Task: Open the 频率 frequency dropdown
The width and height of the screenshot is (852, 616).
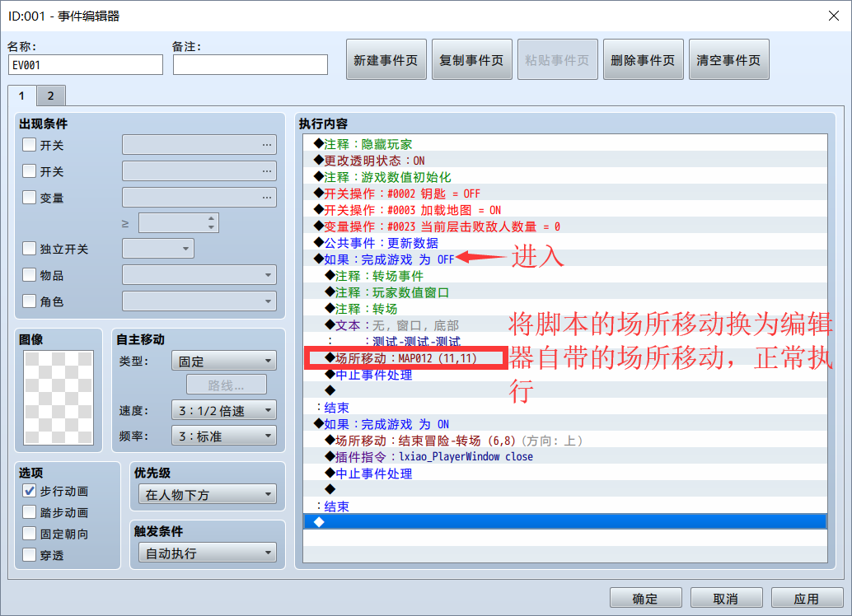Action: tap(224, 436)
